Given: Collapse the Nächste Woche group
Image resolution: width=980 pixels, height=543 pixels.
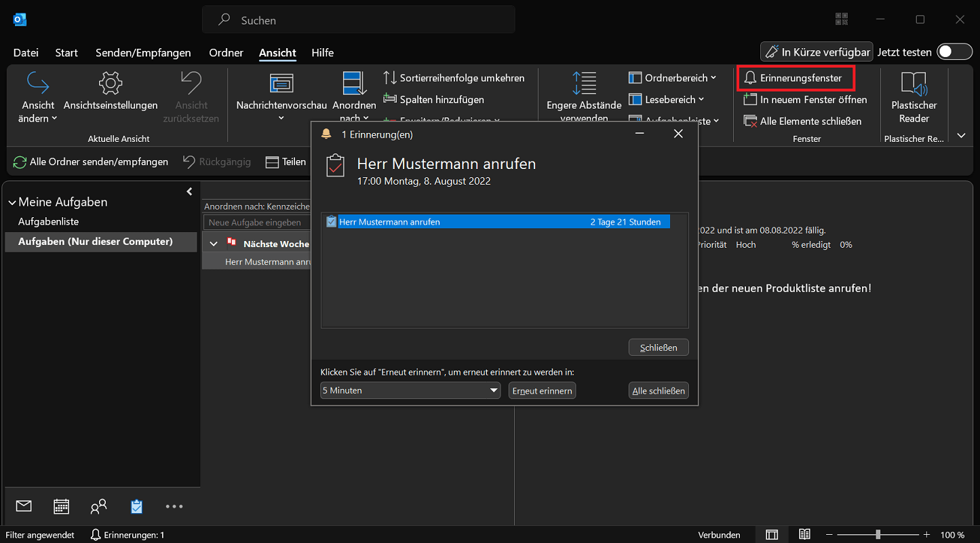Looking at the screenshot, I should (214, 244).
